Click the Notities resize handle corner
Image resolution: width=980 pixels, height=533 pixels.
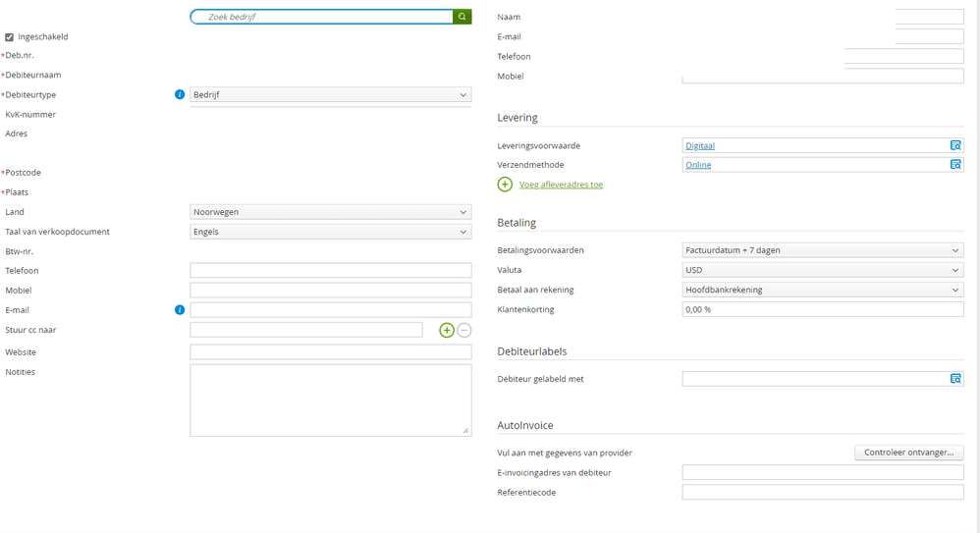coord(465,431)
